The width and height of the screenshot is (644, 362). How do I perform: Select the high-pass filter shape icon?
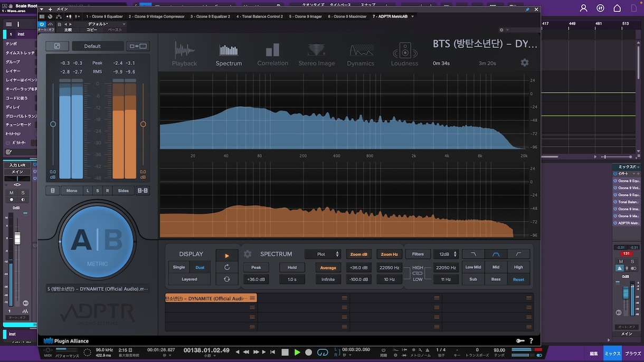pos(518,254)
